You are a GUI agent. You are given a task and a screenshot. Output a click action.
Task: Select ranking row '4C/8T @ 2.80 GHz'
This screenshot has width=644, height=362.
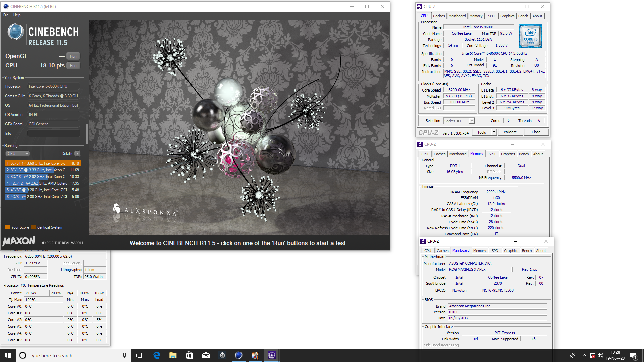point(43,197)
